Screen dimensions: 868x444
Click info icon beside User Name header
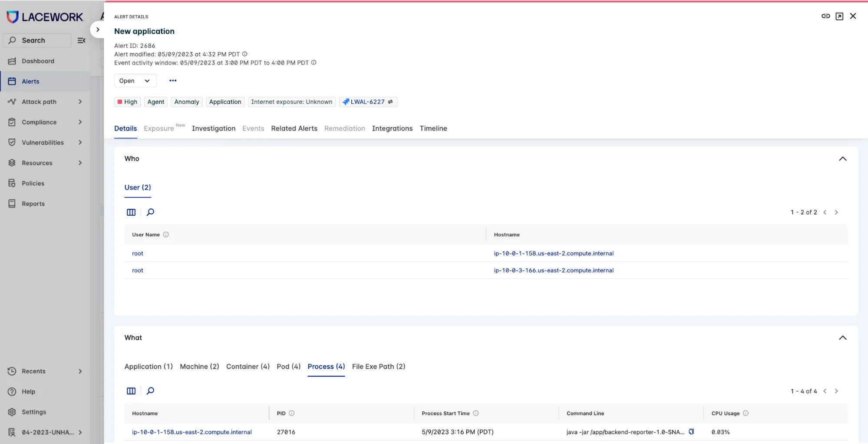point(166,235)
